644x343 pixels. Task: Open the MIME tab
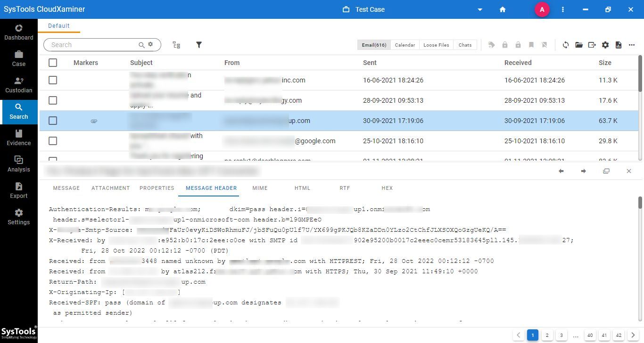click(x=260, y=188)
